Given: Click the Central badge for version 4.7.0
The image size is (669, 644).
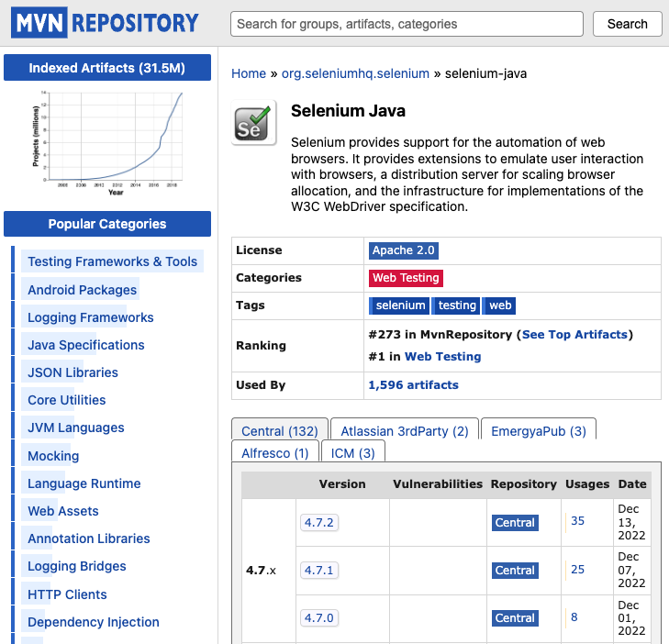Looking at the screenshot, I should point(515,618).
